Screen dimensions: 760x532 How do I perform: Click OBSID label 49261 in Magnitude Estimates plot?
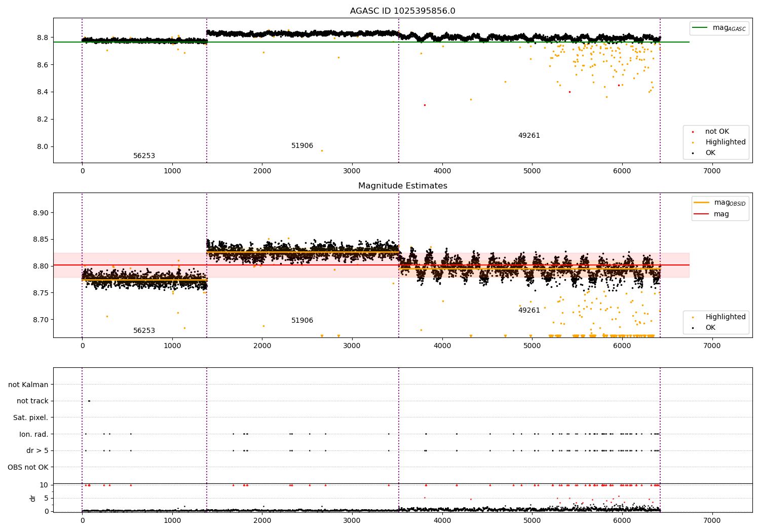[529, 311]
